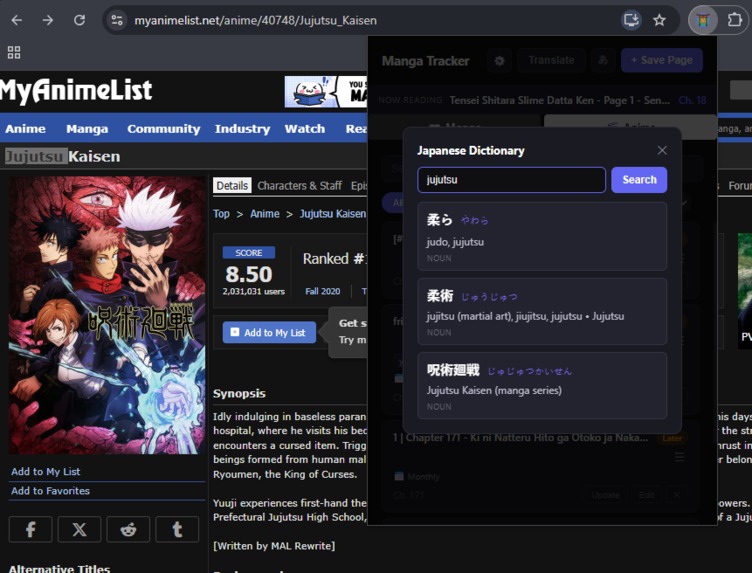752x573 pixels.
Task: Click the MyAnimeList logo
Action: pos(76,90)
